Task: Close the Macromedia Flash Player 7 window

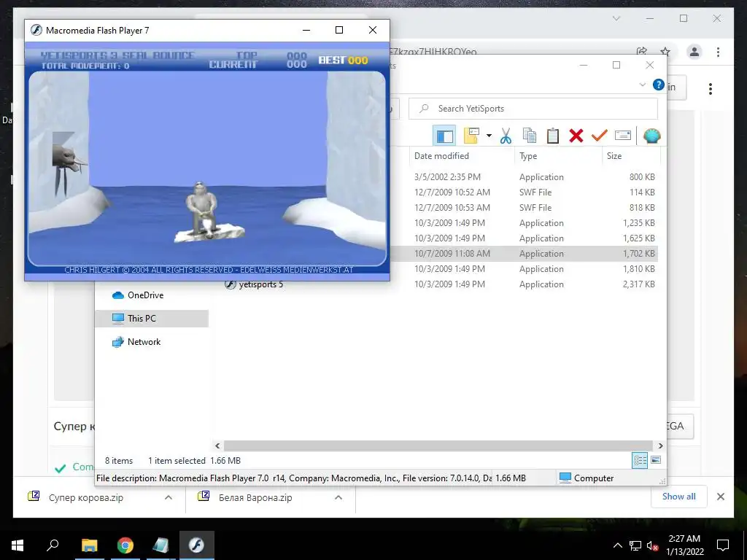Action: point(373,31)
